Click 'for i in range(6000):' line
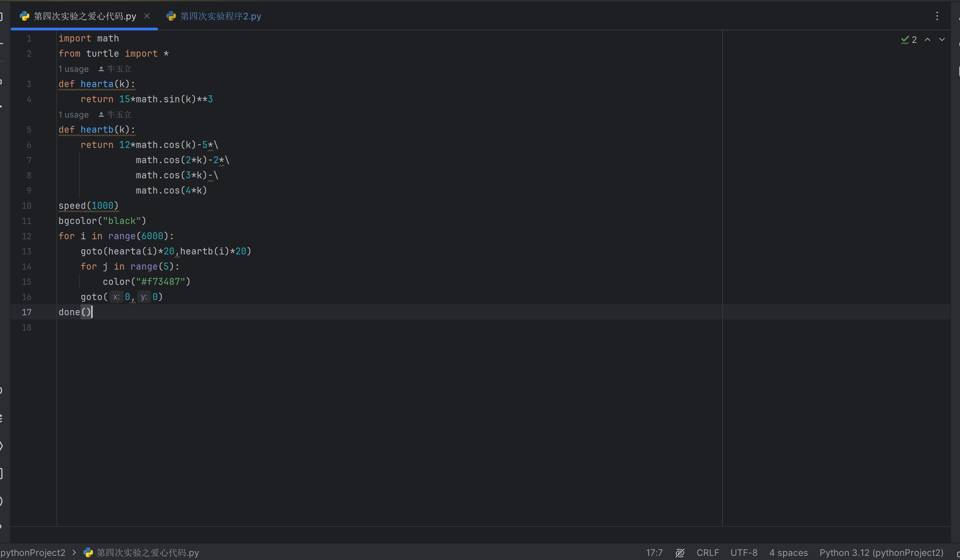The height and width of the screenshot is (560, 960). [x=116, y=236]
